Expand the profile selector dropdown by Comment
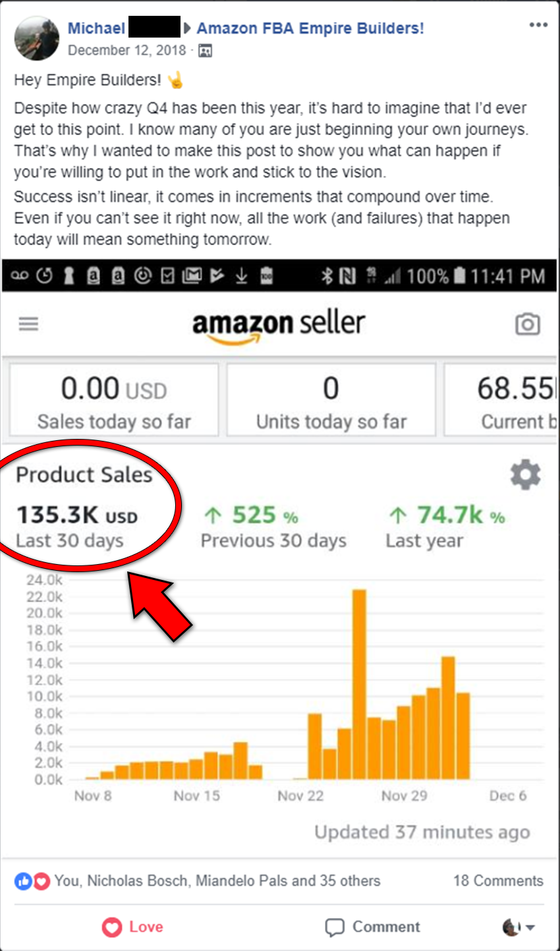This screenshot has width=560, height=951. point(519,927)
